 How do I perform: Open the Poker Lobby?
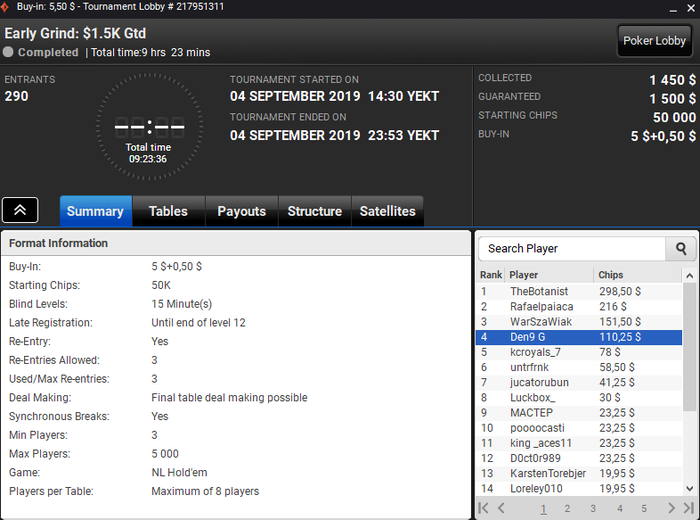click(x=654, y=41)
